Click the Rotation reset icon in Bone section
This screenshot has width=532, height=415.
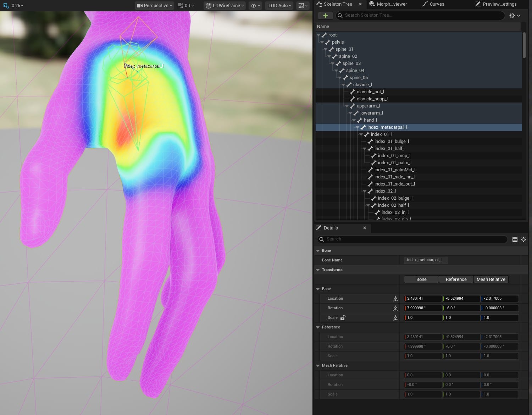395,308
